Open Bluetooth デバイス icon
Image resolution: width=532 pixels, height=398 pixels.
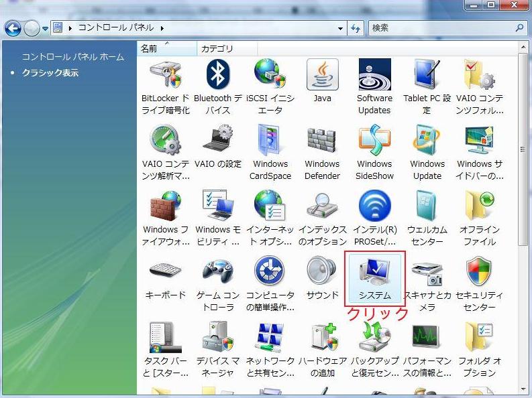point(217,85)
